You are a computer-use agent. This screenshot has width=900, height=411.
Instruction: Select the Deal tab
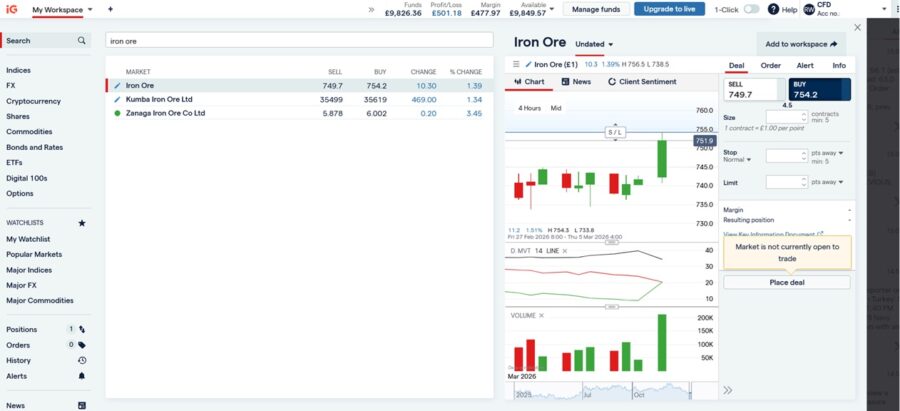click(736, 65)
